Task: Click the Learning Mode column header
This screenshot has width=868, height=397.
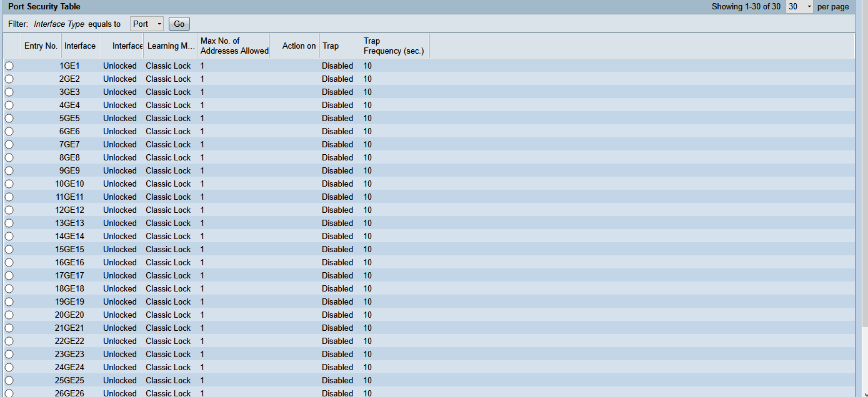Action: [171, 46]
